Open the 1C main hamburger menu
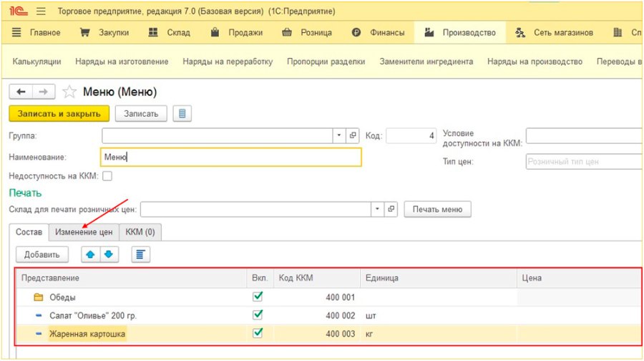The height and width of the screenshot is (361, 644). [x=41, y=11]
